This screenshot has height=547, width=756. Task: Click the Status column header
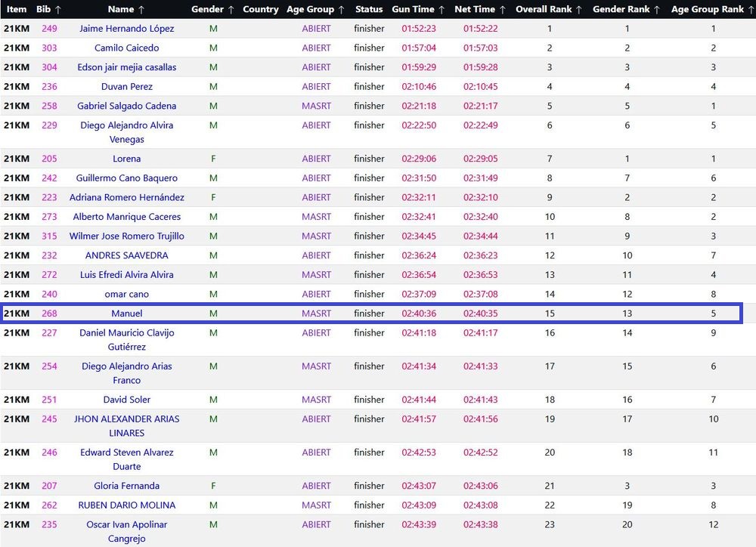[x=369, y=9]
